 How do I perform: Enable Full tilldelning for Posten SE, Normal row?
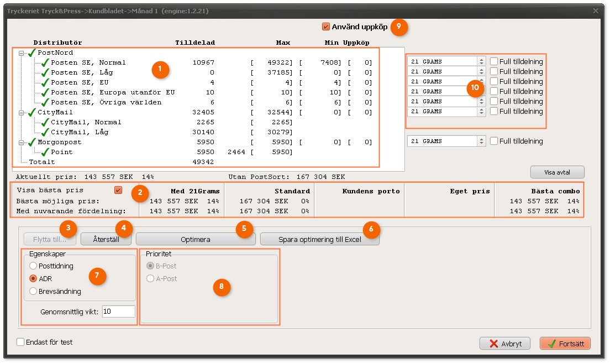pos(493,61)
